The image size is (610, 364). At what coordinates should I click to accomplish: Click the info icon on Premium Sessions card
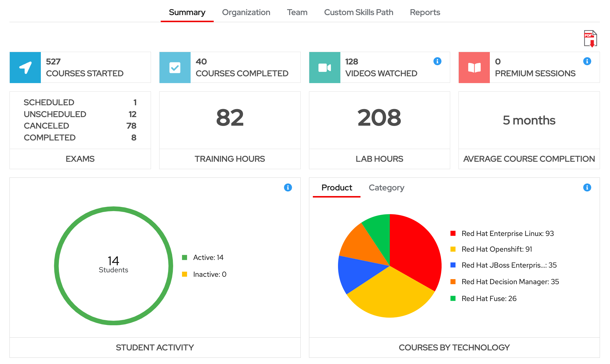click(587, 61)
